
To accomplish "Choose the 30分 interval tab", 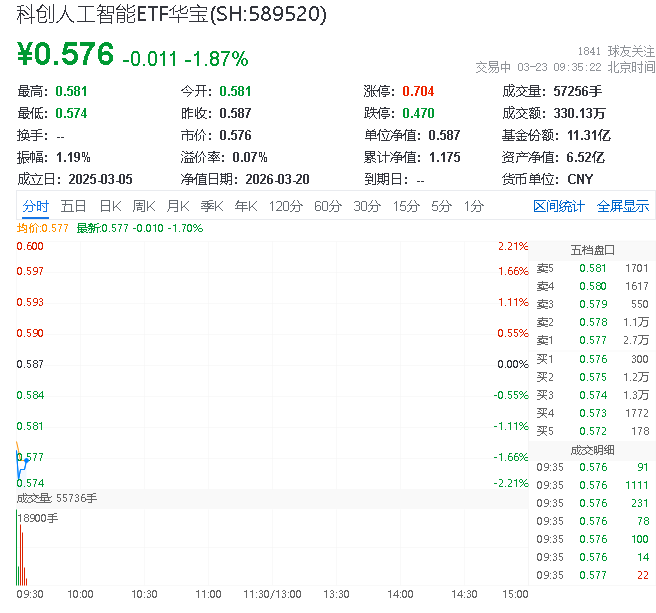I will (x=367, y=207).
